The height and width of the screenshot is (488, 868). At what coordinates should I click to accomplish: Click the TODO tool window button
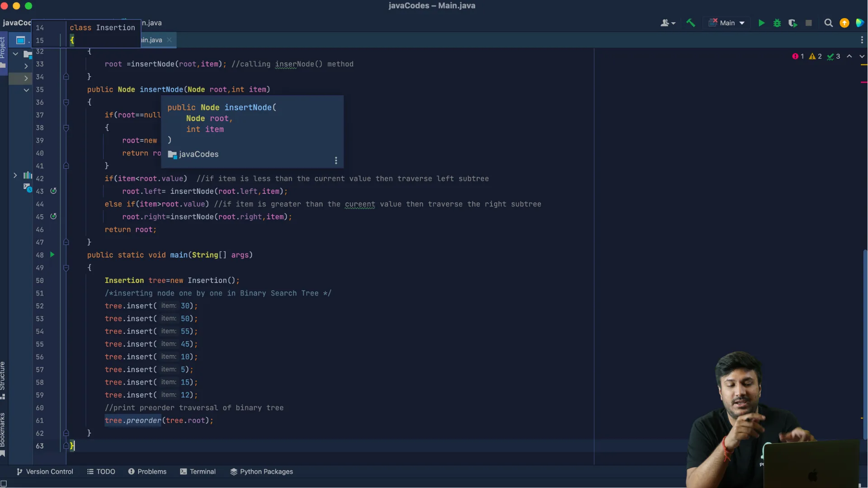(x=101, y=472)
